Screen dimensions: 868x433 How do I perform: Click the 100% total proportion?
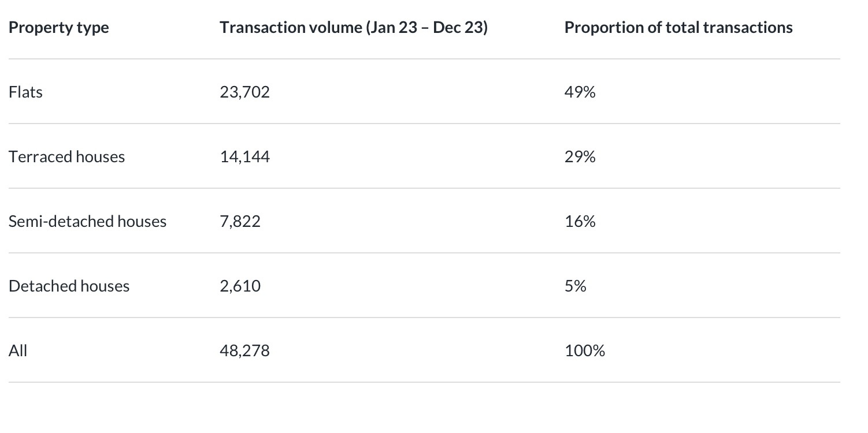click(x=584, y=350)
